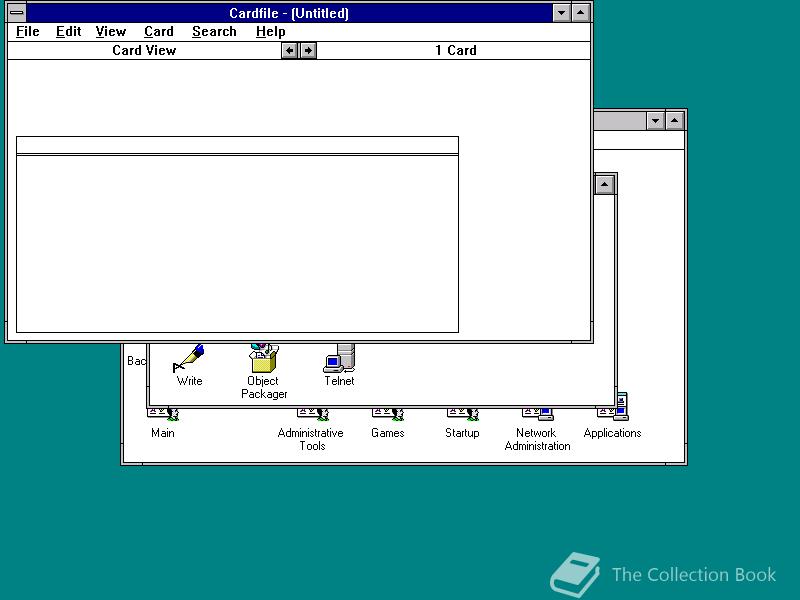Screen dimensions: 800x600
Task: Open the Search menu in Cardfile
Action: click(214, 32)
